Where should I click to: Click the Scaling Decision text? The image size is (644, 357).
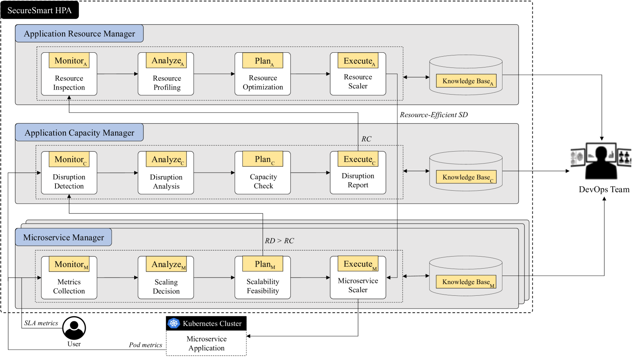166,287
